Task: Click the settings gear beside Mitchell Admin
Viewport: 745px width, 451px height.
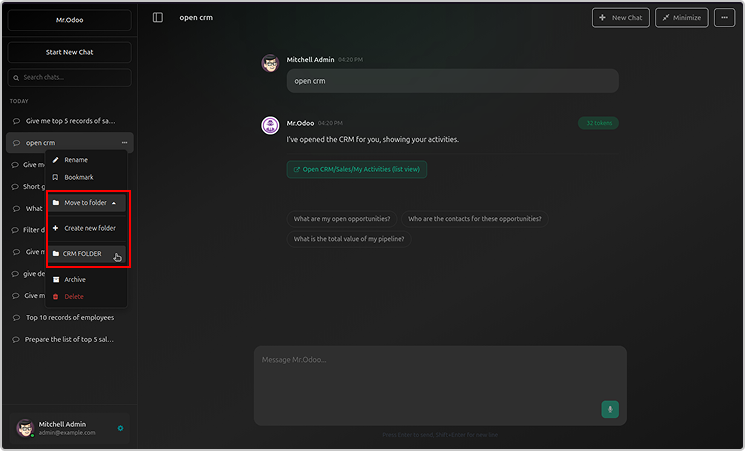Action: [x=120, y=428]
